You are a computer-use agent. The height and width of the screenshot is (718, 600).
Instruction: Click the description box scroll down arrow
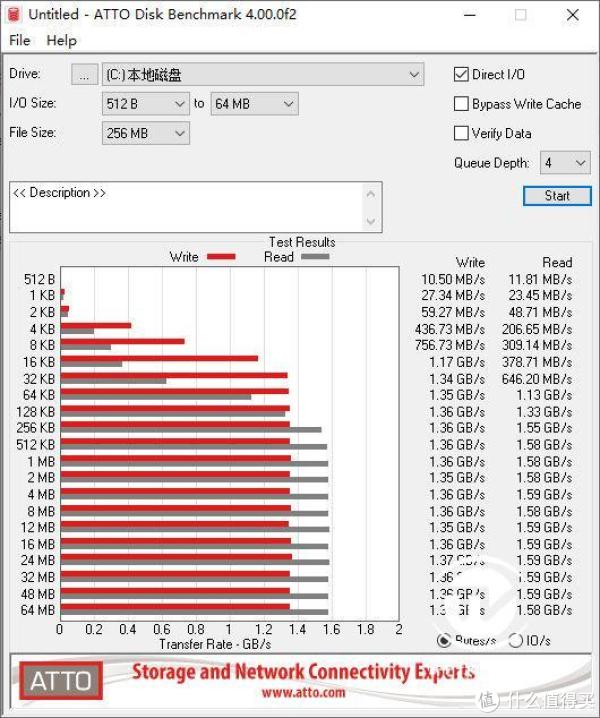(x=371, y=222)
